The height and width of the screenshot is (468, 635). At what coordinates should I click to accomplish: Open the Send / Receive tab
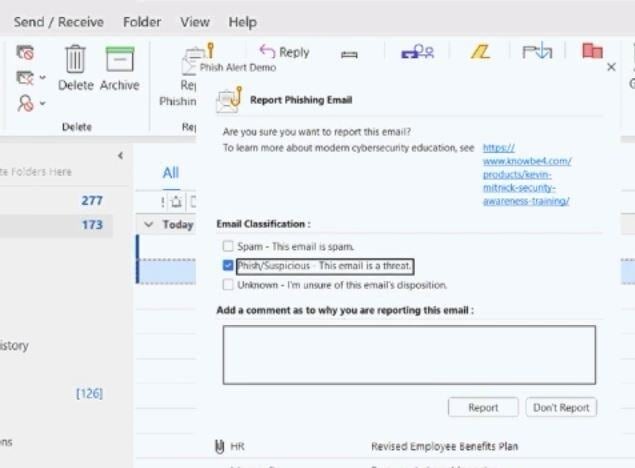click(58, 22)
